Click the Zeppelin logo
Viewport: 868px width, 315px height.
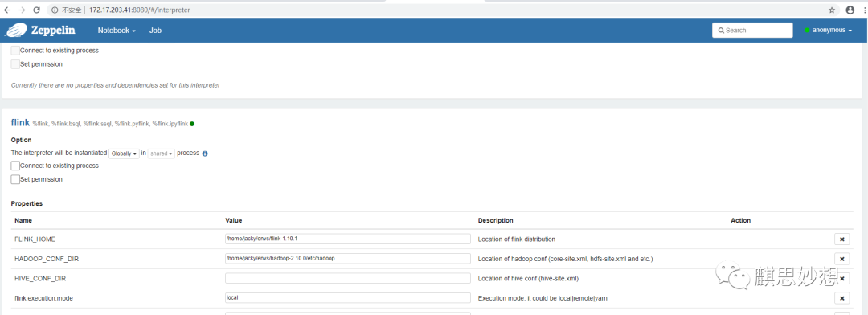click(x=40, y=31)
